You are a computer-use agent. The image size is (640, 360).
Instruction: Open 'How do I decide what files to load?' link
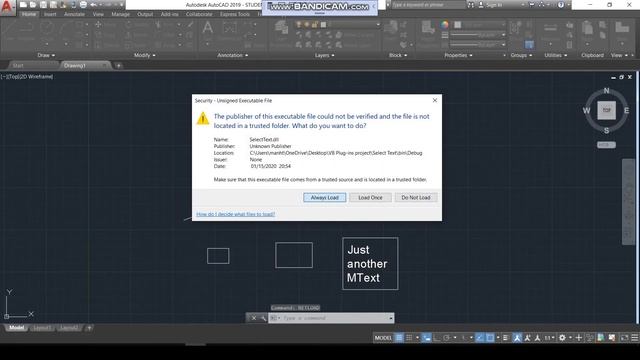tap(236, 214)
